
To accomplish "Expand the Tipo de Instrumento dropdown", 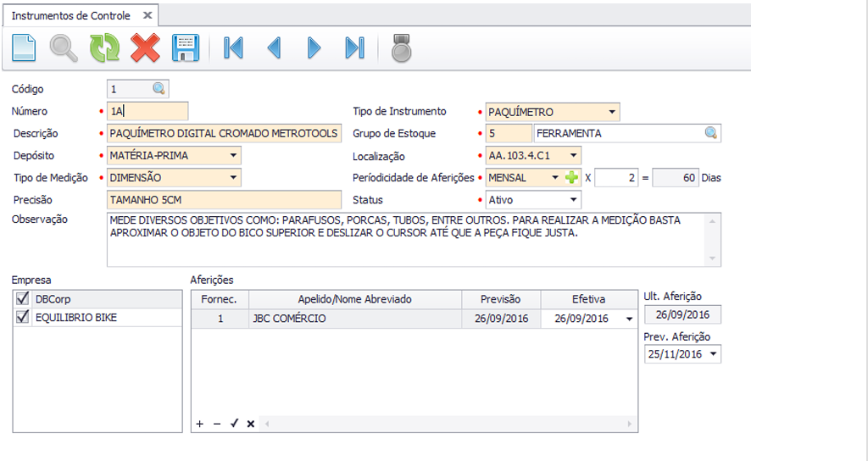I will coord(612,112).
